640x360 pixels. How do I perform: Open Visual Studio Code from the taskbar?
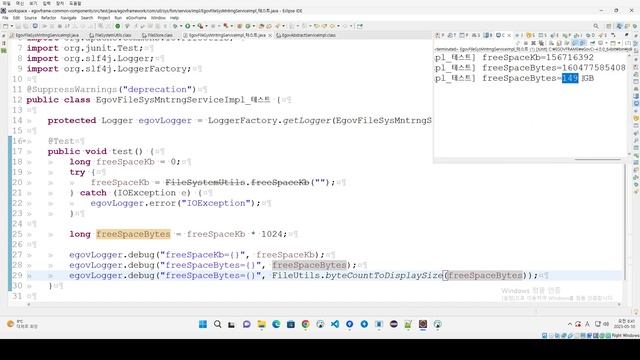(x=335, y=324)
